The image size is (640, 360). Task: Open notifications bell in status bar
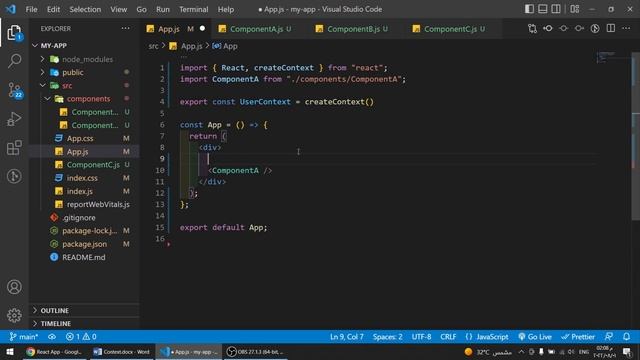pos(626,337)
